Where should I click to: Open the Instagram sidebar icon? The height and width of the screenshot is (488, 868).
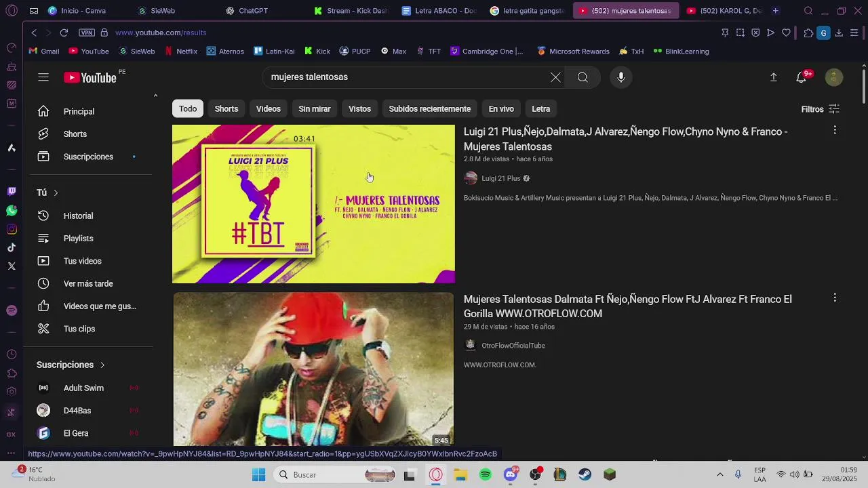pyautogui.click(x=12, y=229)
